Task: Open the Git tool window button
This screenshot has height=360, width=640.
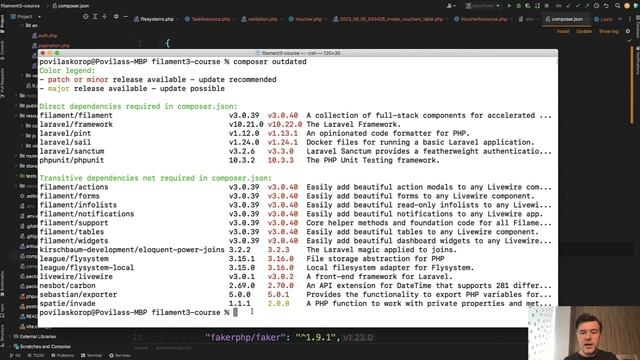Action: pos(15,356)
